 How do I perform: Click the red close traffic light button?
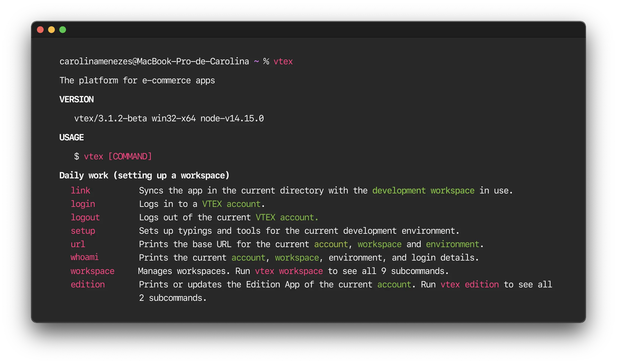click(40, 30)
